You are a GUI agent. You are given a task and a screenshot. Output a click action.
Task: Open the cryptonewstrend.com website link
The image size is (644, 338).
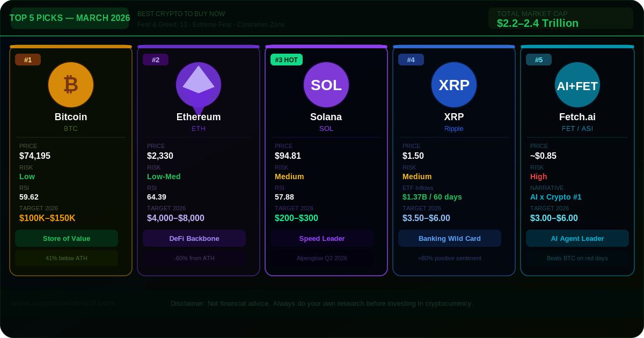(63, 303)
